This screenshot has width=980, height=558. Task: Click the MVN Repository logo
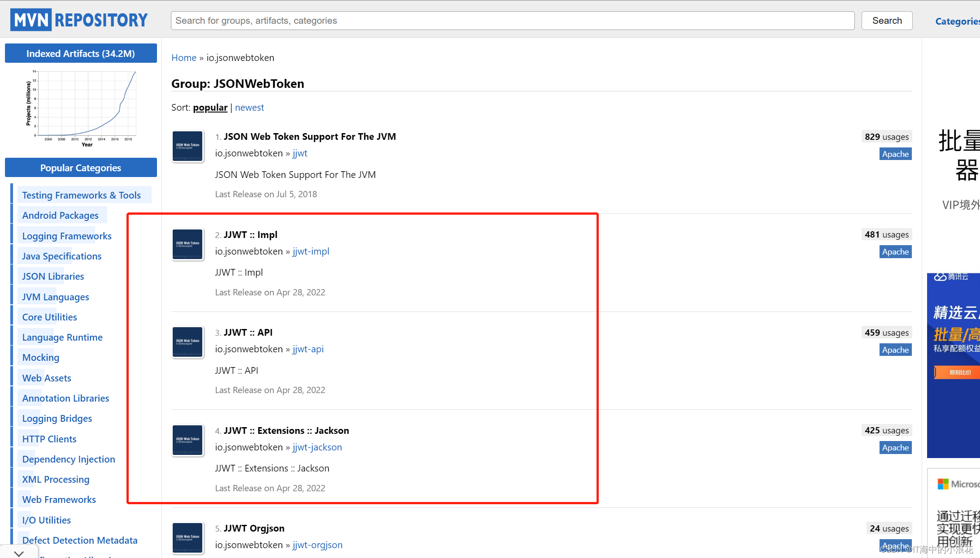(x=79, y=20)
